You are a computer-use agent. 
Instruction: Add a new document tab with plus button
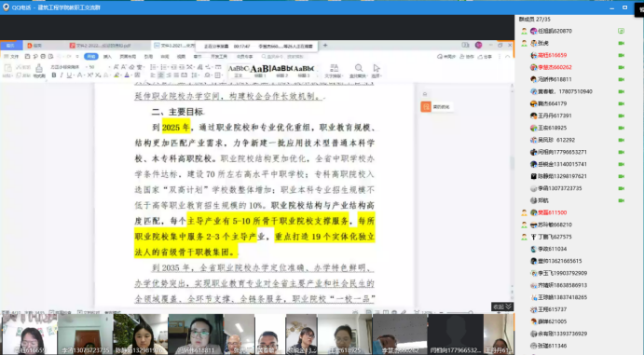pos(325,46)
